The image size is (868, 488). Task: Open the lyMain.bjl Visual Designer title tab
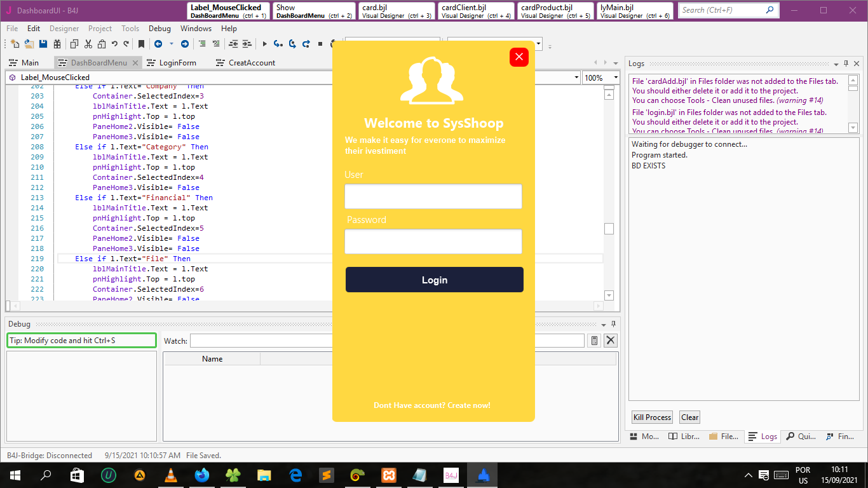click(x=635, y=11)
